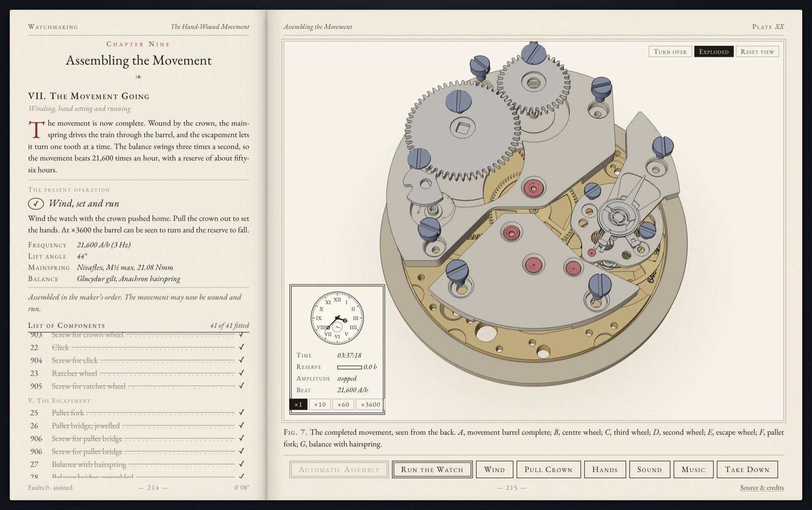Click the Take Down button

[x=747, y=469]
